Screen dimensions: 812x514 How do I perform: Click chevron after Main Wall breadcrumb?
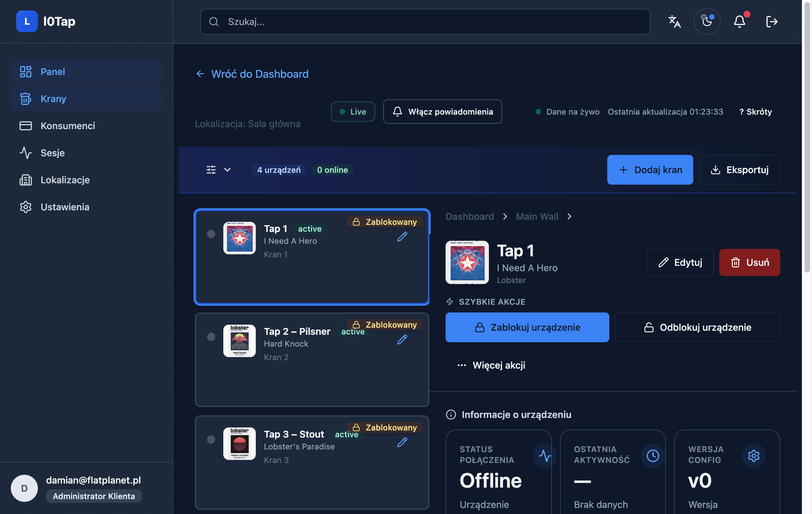pyautogui.click(x=569, y=216)
